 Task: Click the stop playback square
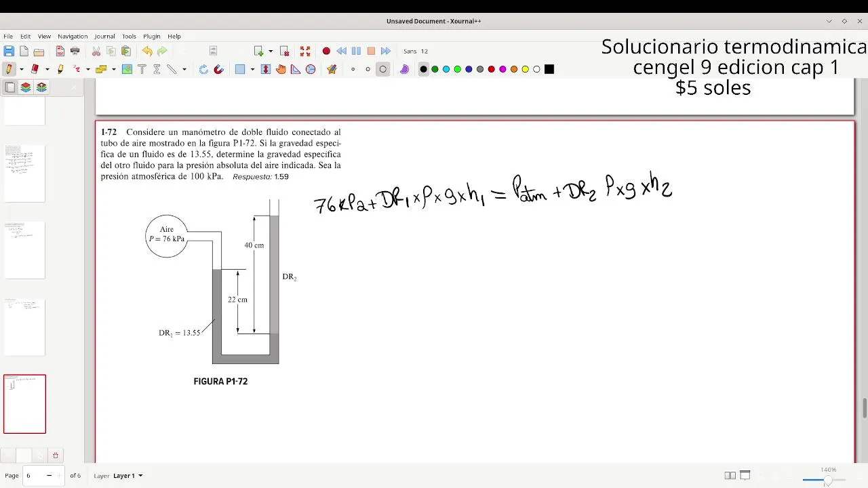(371, 51)
